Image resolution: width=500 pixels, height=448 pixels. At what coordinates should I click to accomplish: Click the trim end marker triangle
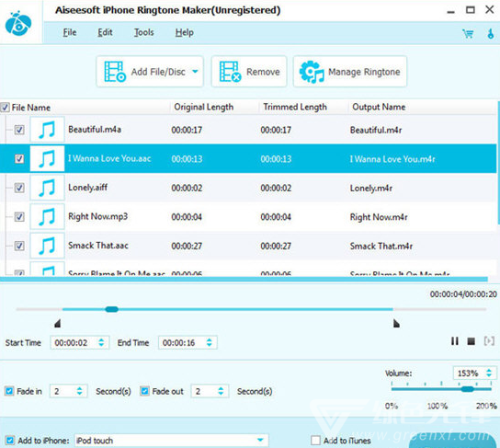396,324
